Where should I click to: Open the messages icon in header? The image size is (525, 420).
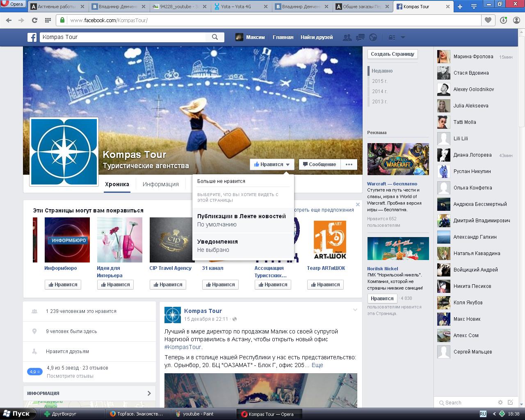pyautogui.click(x=360, y=37)
